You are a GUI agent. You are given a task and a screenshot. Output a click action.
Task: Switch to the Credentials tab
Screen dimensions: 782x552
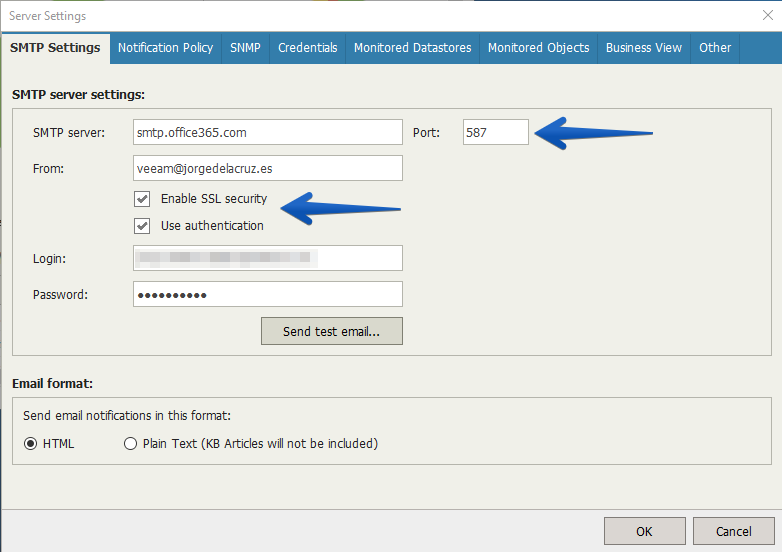click(x=308, y=48)
